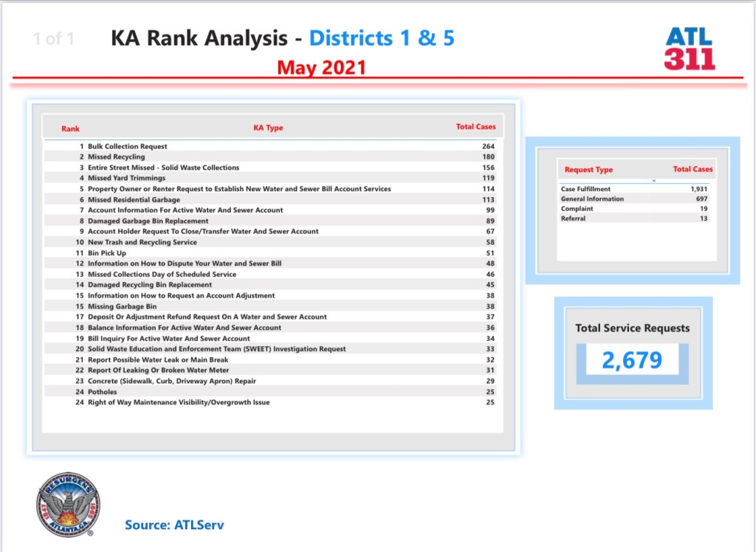Image resolution: width=756 pixels, height=552 pixels.
Task: Click the Source: ATLServ text
Action: click(x=174, y=525)
